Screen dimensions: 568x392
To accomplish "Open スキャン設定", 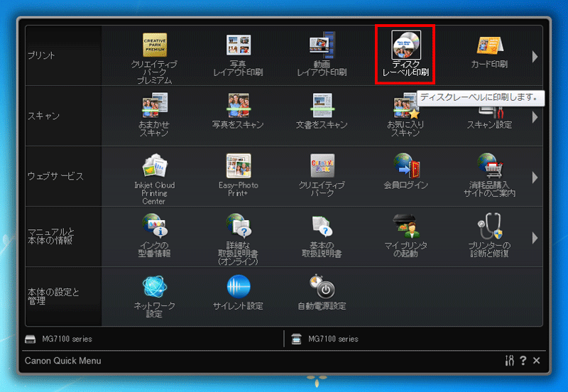I will coord(489,117).
